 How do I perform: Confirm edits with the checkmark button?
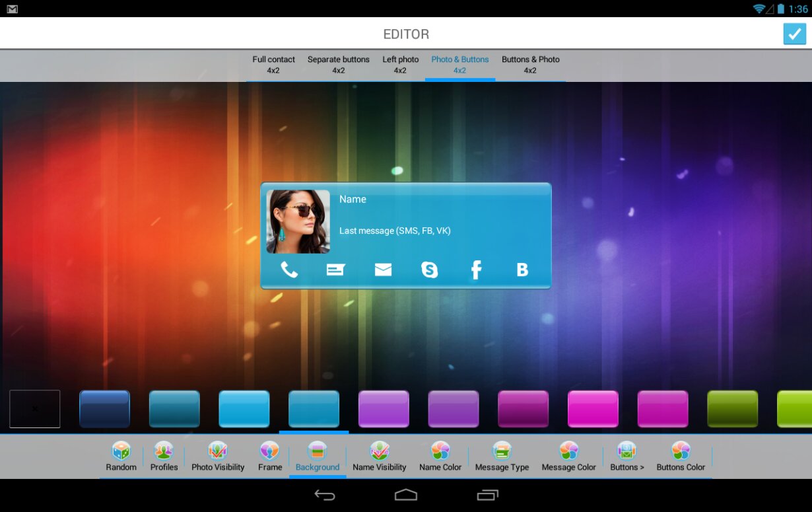pyautogui.click(x=795, y=34)
